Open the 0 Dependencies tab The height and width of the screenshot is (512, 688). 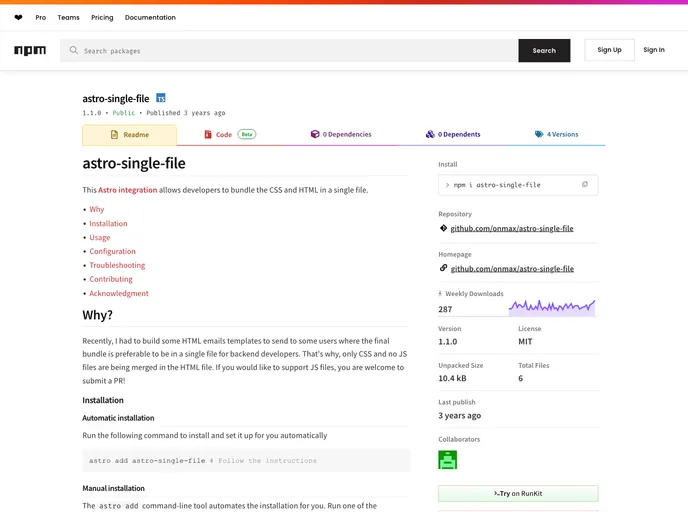pos(341,134)
